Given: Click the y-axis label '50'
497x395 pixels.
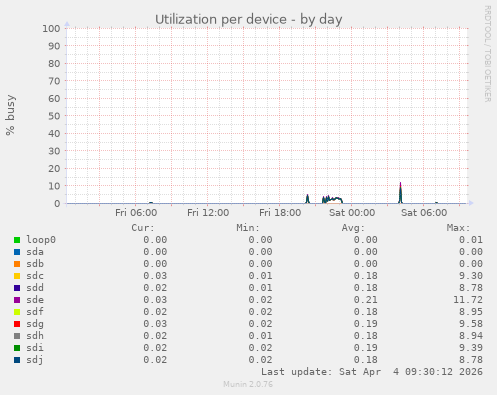Looking at the screenshot, I should pyautogui.click(x=54, y=116).
